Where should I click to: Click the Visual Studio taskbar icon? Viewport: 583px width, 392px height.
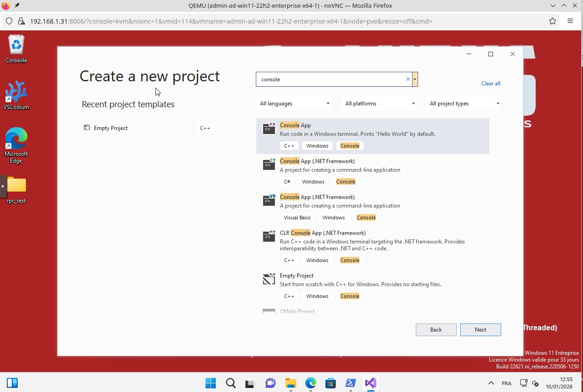[370, 383]
